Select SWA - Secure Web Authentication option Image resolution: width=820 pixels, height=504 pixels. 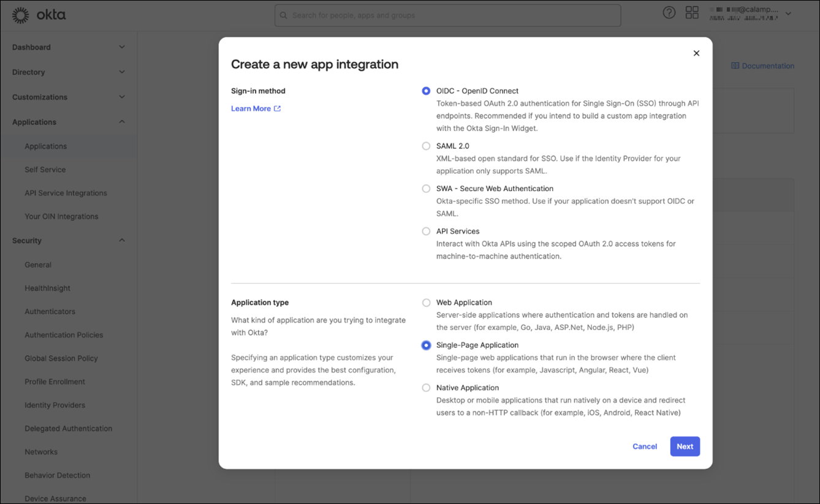point(426,189)
